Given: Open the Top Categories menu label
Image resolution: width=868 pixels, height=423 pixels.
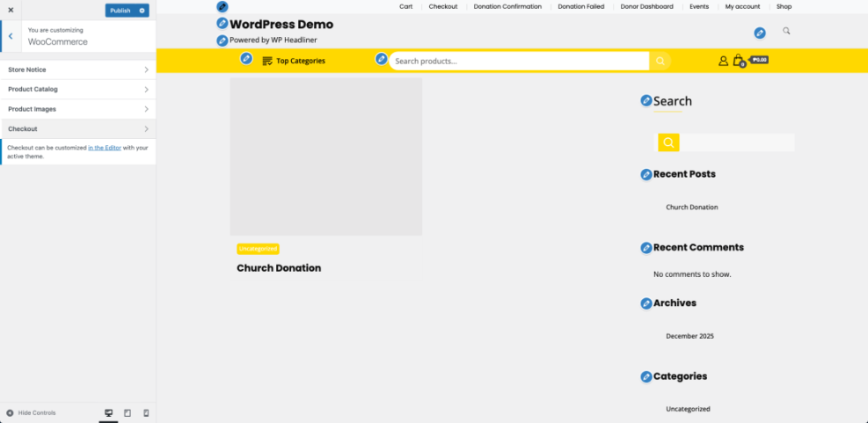Looking at the screenshot, I should 301,61.
